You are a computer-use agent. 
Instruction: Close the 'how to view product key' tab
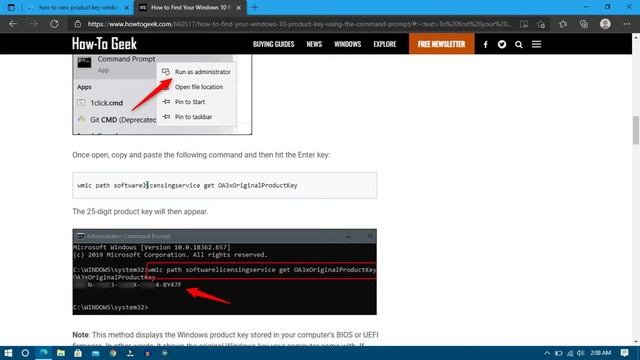point(127,7)
